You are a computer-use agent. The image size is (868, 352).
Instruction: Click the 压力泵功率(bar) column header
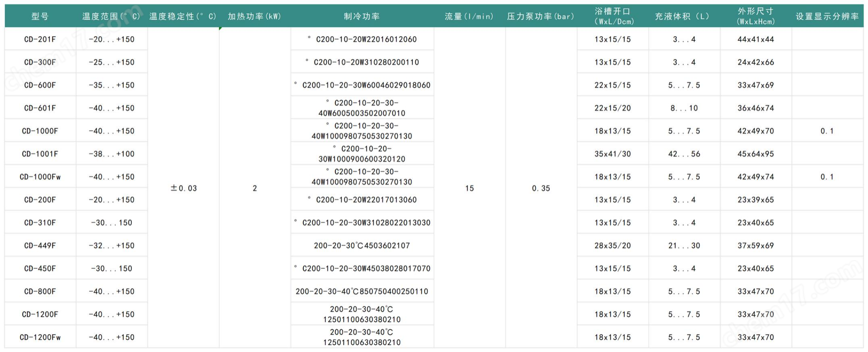(541, 17)
